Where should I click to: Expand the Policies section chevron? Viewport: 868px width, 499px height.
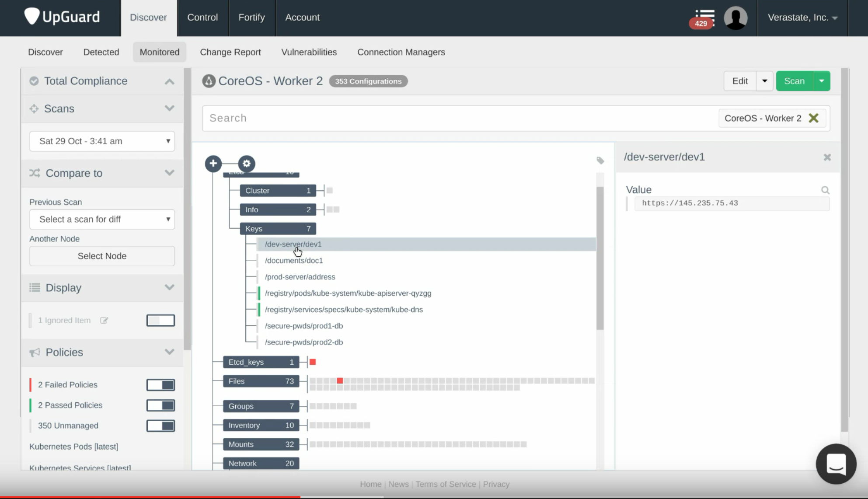(x=169, y=352)
